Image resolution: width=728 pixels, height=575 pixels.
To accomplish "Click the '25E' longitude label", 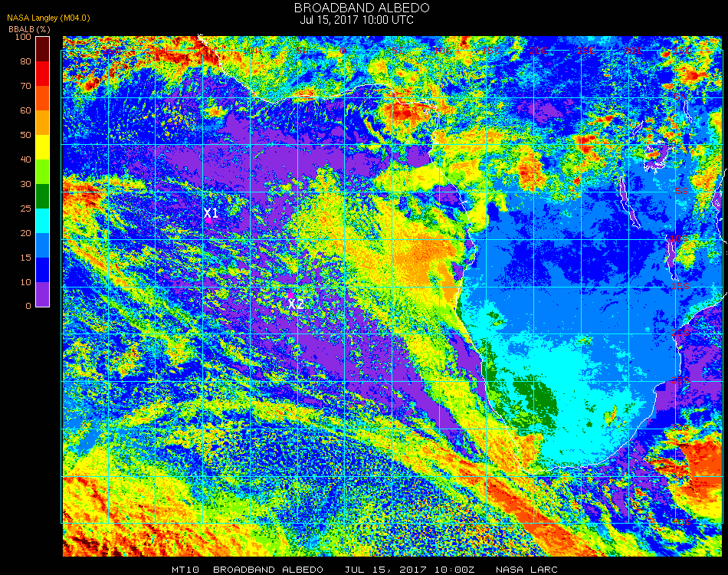I will (x=585, y=50).
